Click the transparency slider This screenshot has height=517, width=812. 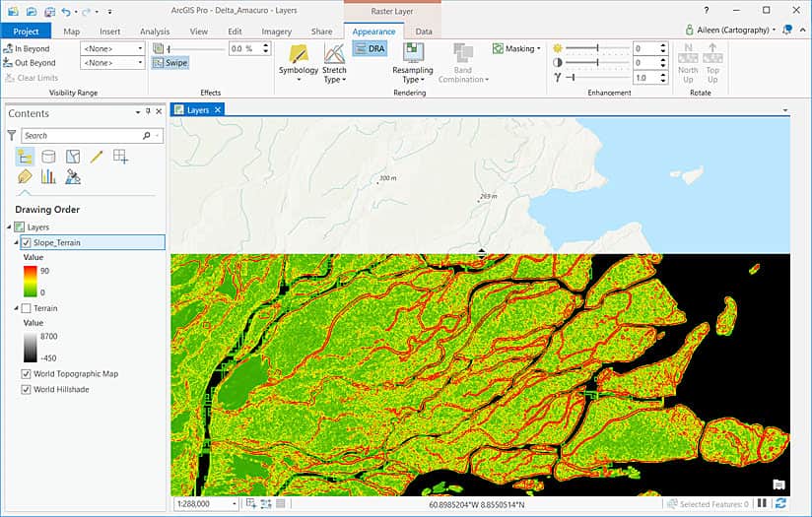[195, 48]
